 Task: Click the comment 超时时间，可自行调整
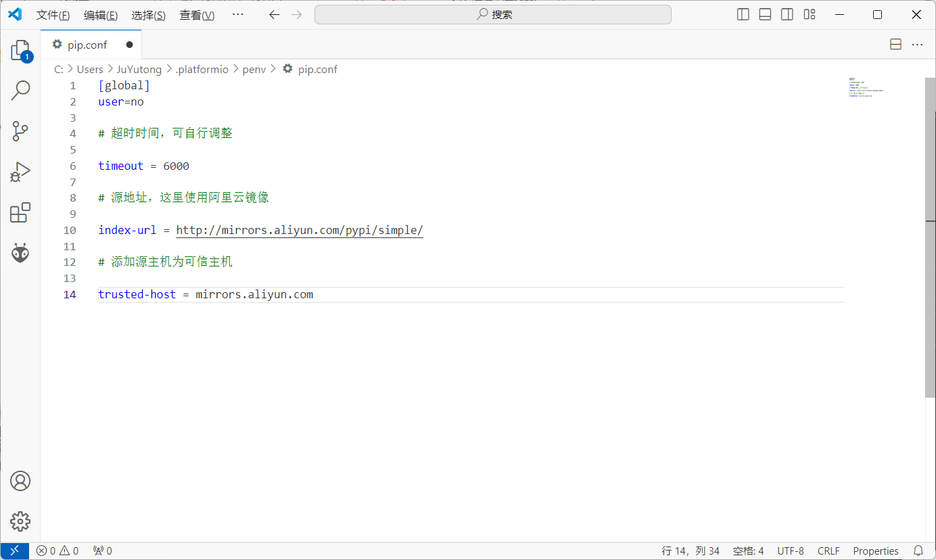click(x=165, y=133)
